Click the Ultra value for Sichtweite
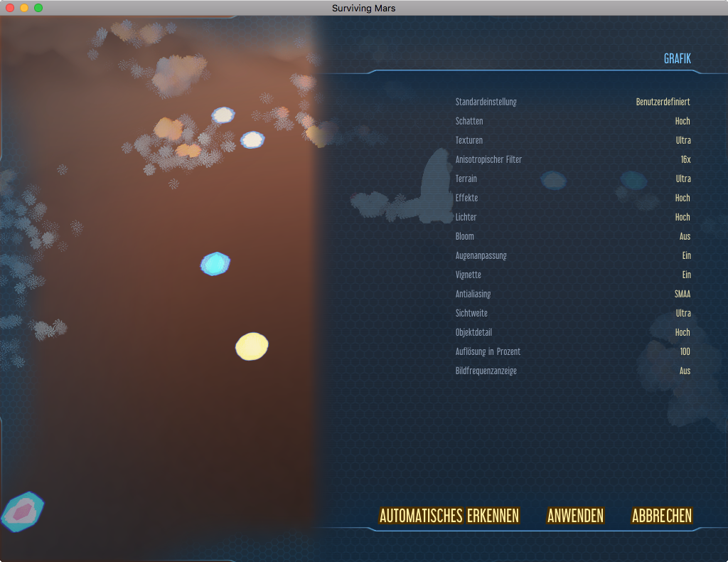 tap(683, 313)
